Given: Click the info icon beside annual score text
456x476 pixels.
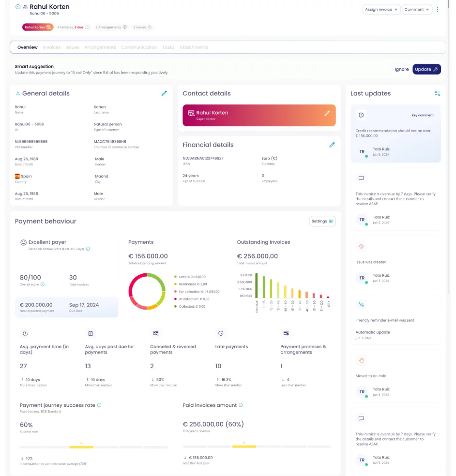Looking at the screenshot, I should [88, 249].
